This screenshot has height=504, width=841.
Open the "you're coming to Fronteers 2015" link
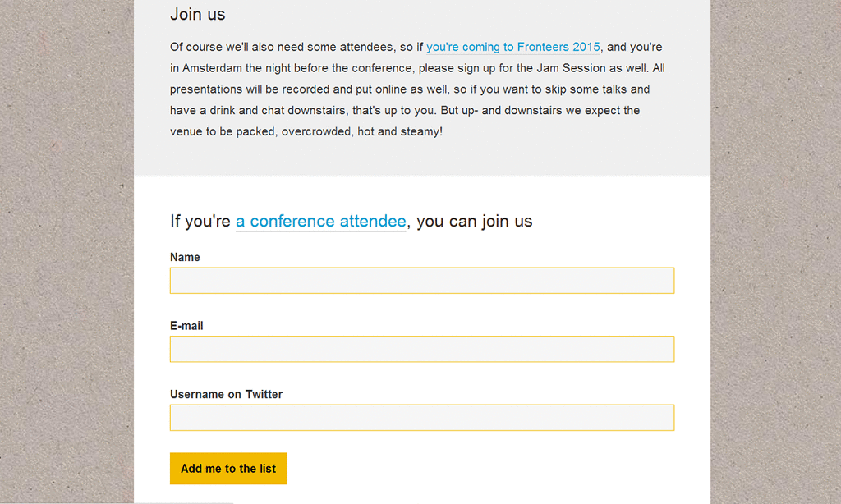click(x=512, y=47)
